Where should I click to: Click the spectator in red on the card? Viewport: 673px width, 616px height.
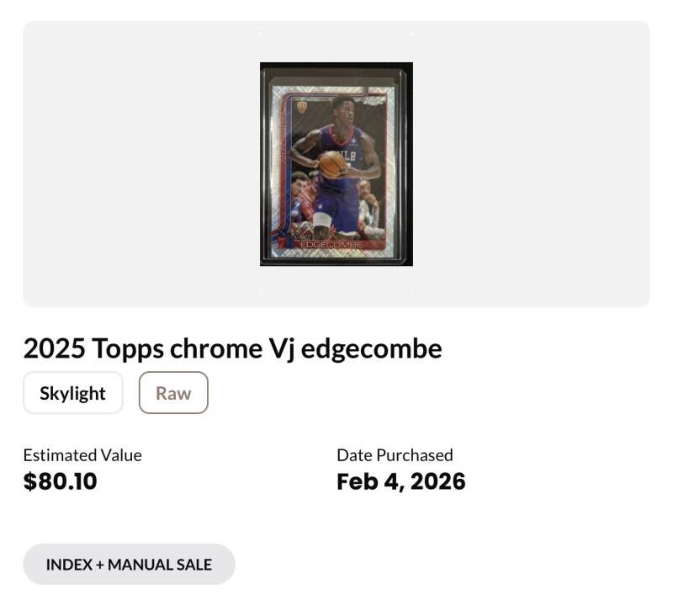pos(305,199)
